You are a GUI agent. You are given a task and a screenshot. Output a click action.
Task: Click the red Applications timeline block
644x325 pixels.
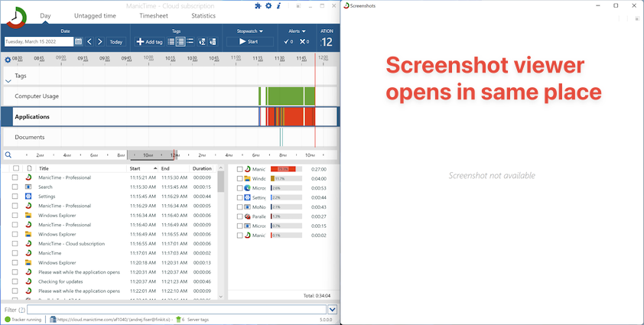pos(293,116)
